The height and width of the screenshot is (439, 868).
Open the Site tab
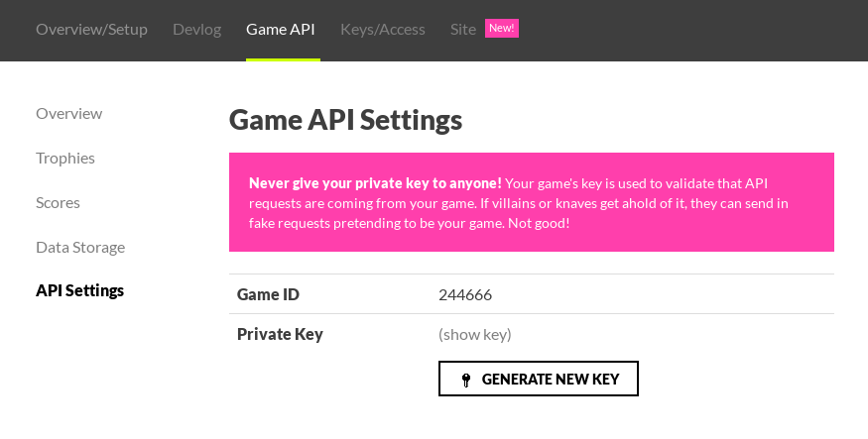[463, 29]
